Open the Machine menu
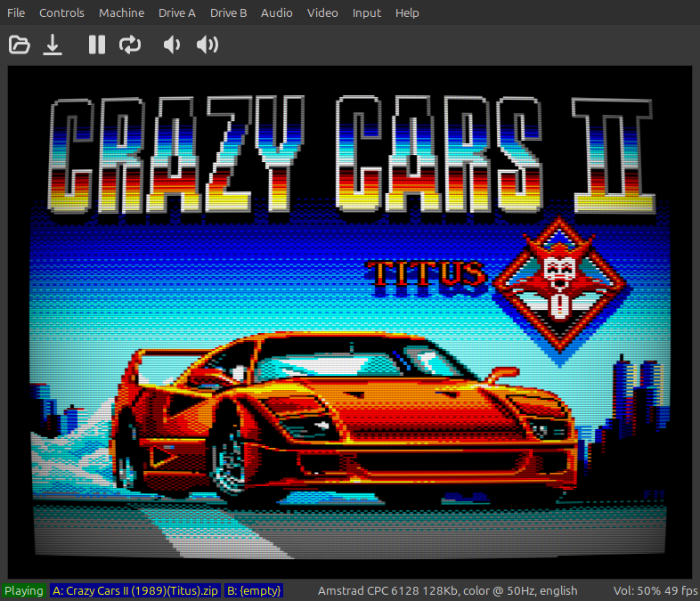The height and width of the screenshot is (601, 700). (121, 13)
